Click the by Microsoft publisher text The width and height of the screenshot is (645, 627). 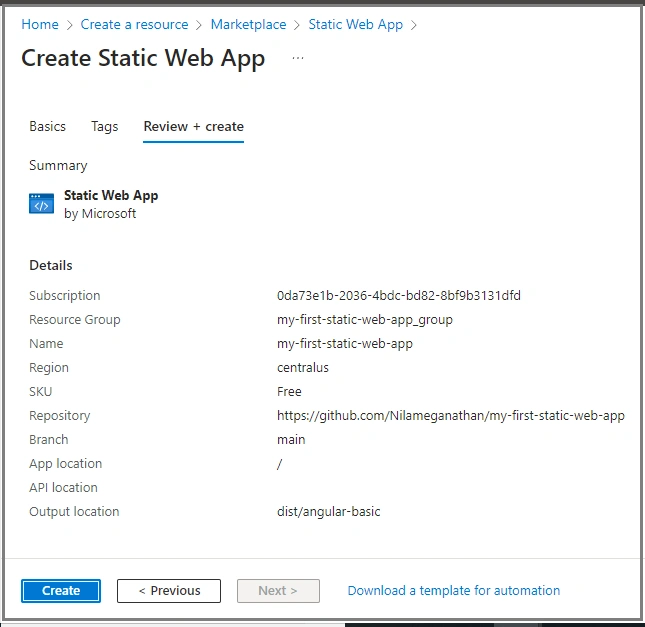pos(100,214)
